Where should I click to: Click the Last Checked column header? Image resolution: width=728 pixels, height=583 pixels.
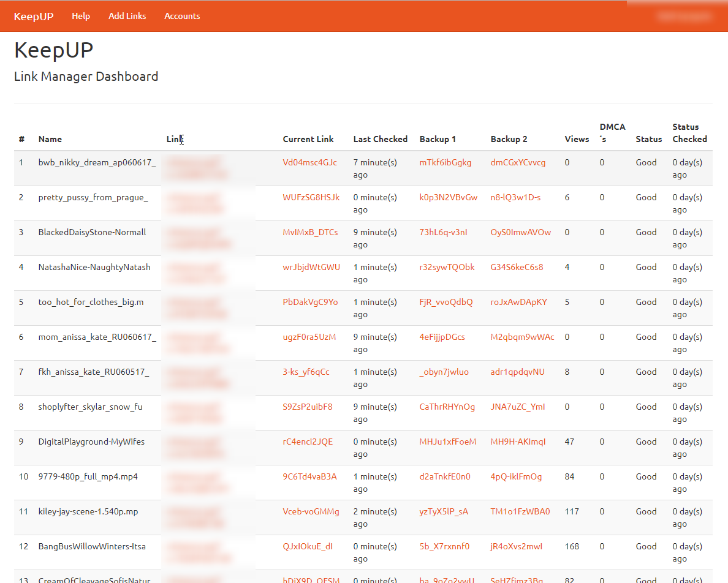click(x=380, y=139)
